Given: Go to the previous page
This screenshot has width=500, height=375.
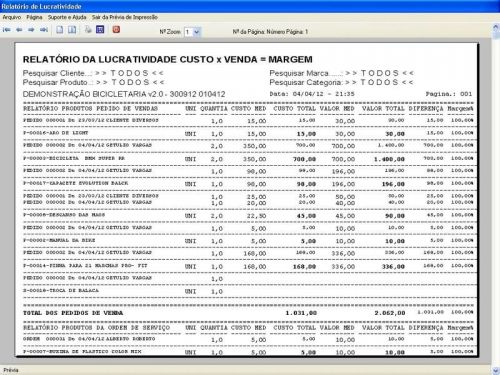Looking at the screenshot, I should point(19,30).
